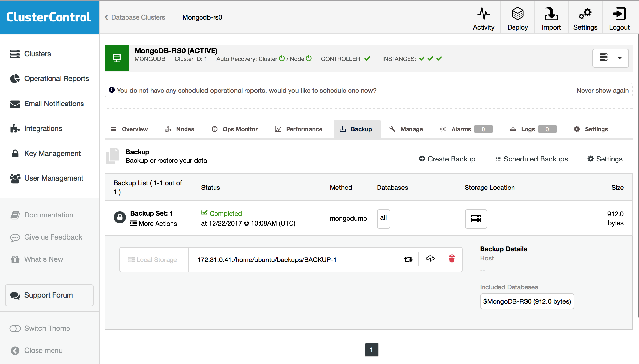Open More Actions for Backup Set 1

pyautogui.click(x=154, y=224)
